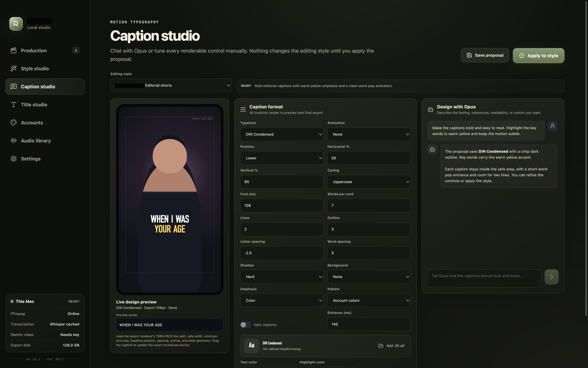Open the Typeface DIN Condensed dropdown
The image size is (588, 368).
[x=282, y=134]
